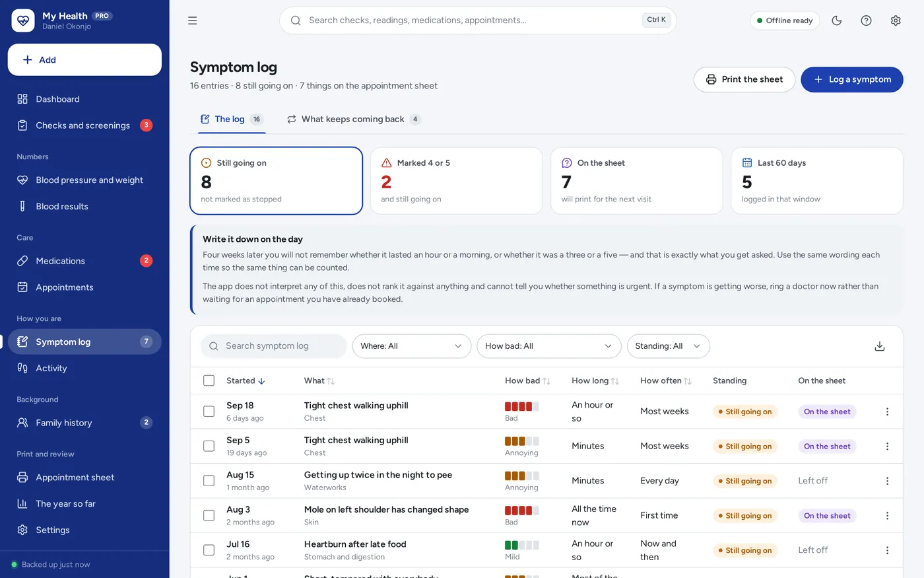Click the Search symptom log field

(274, 346)
